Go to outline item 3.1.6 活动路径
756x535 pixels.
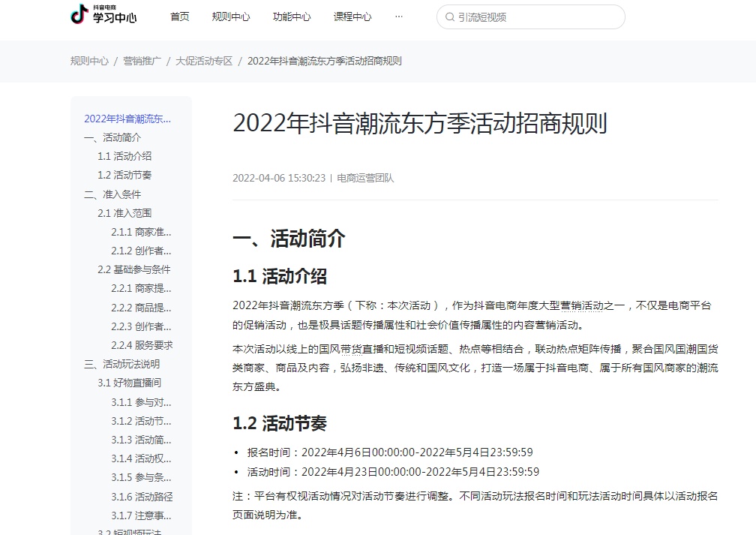pos(142,497)
